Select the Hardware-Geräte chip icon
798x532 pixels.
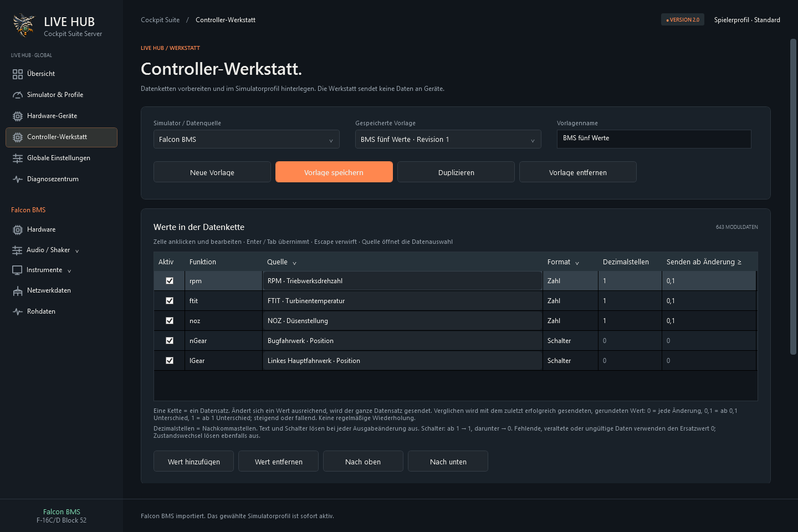click(x=18, y=116)
